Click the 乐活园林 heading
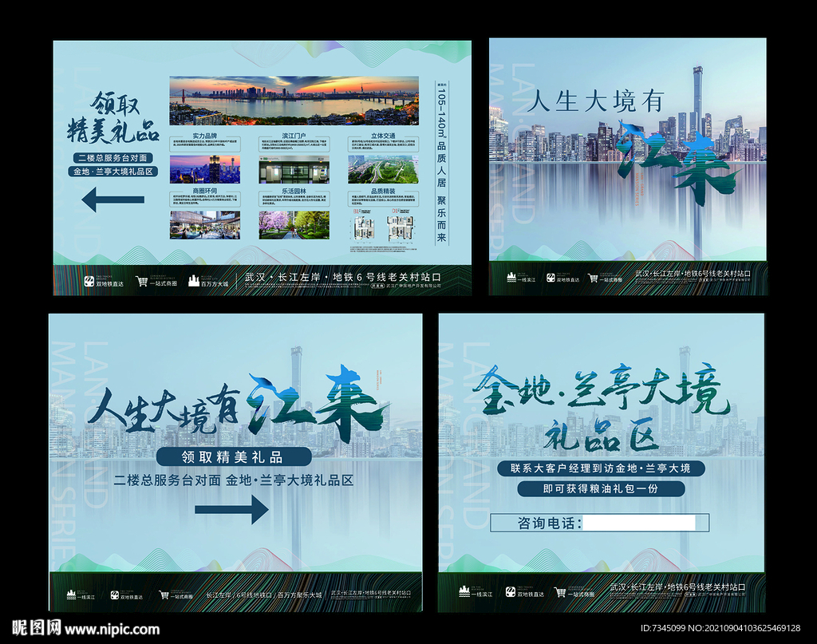 point(294,192)
